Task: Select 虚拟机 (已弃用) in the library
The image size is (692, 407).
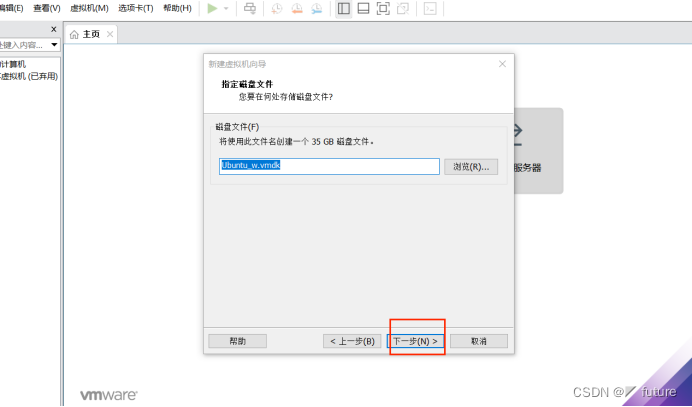Action: tap(29, 76)
